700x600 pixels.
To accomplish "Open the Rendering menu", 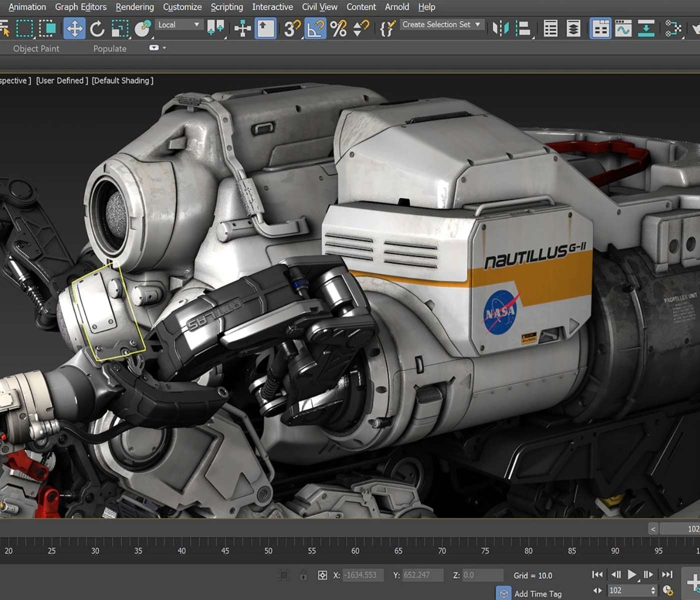I will pos(134,7).
